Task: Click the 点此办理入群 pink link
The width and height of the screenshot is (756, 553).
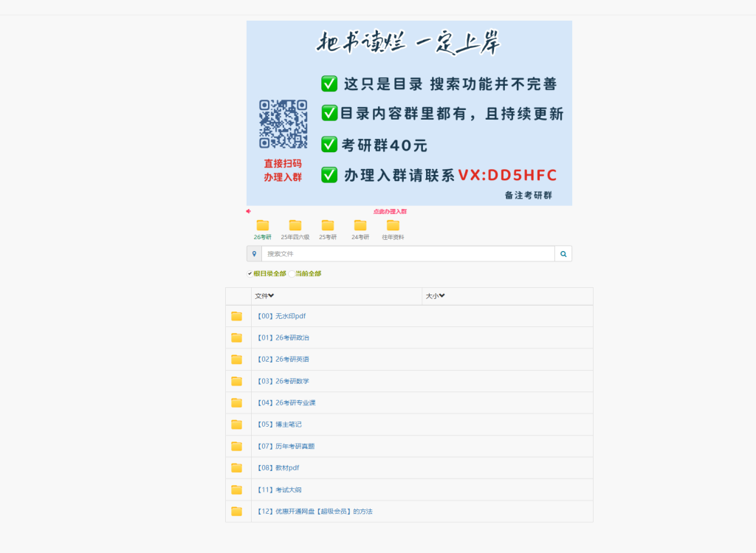Action: [390, 212]
